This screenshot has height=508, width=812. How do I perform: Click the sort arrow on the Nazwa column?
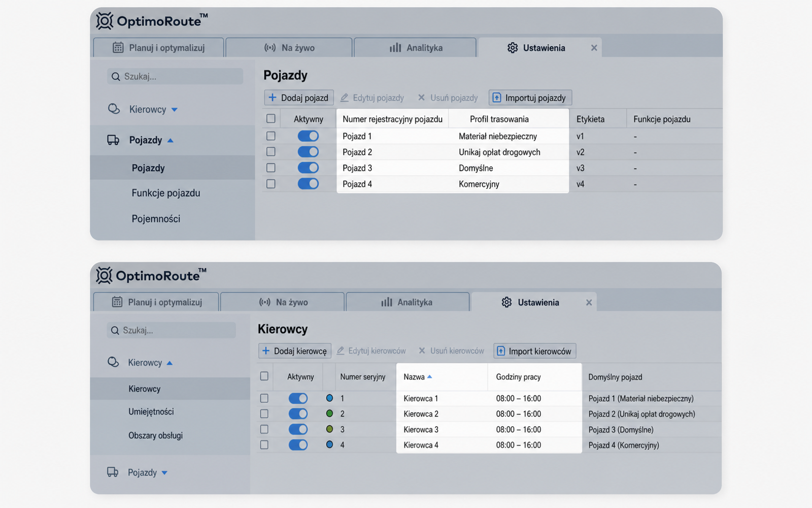430,377
